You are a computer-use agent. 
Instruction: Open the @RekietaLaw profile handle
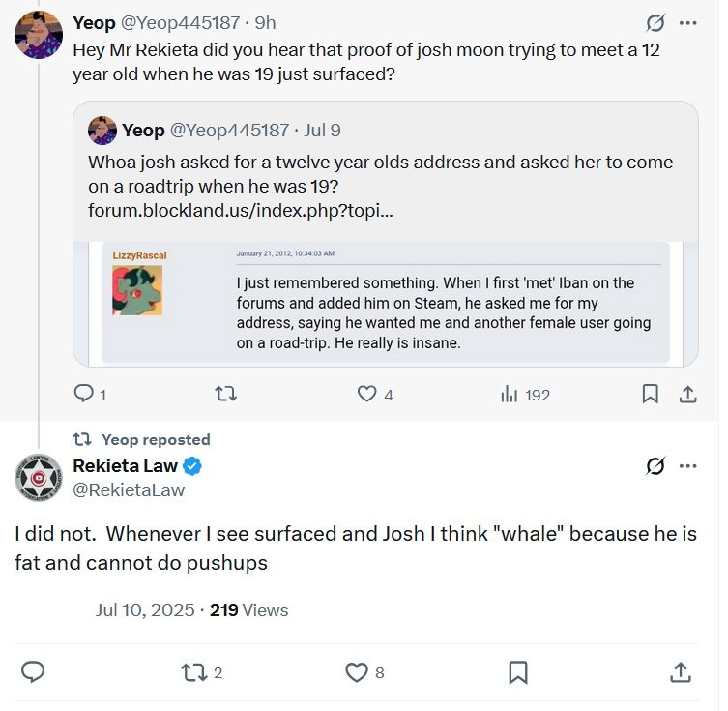129,489
